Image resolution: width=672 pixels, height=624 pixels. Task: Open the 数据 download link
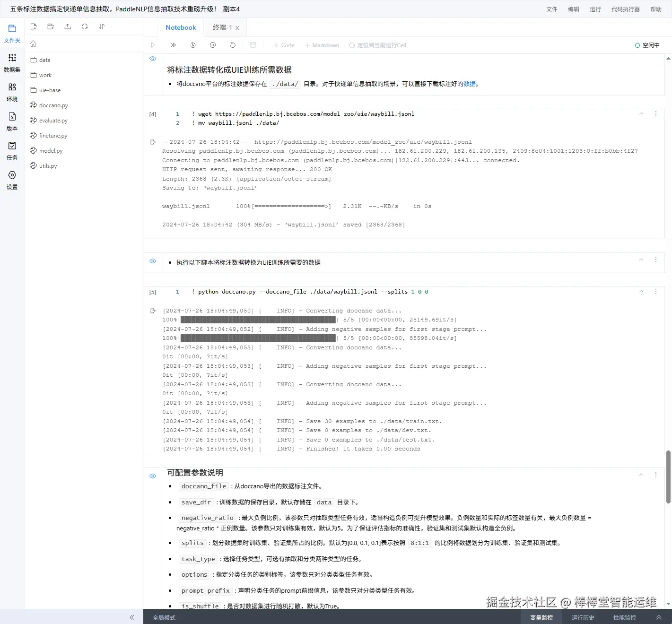[470, 84]
